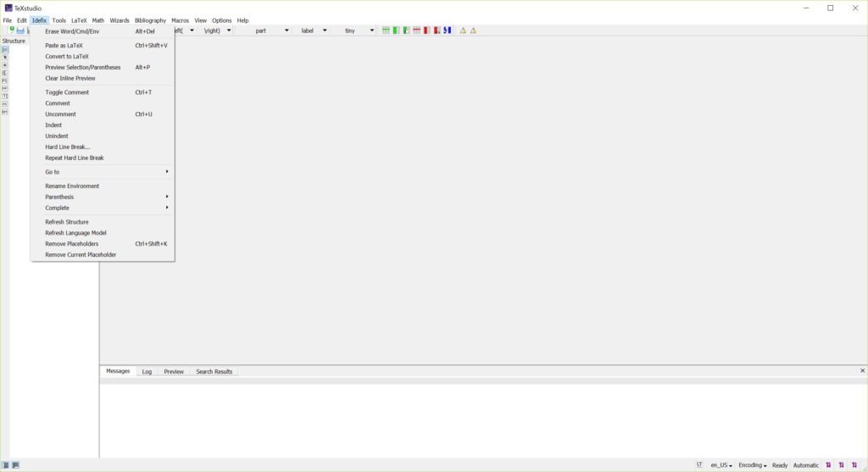Click the paste table column icon
The image size is (868, 472).
(406, 31)
